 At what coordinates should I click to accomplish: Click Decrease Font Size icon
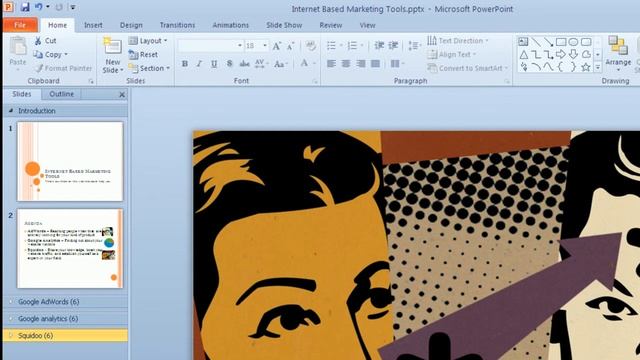(290, 46)
